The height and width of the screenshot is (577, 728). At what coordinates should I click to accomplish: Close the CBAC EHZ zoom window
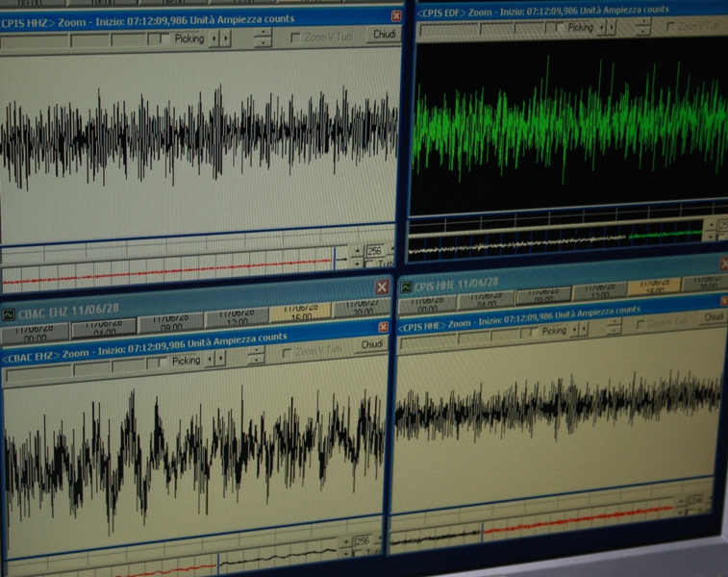tap(384, 327)
